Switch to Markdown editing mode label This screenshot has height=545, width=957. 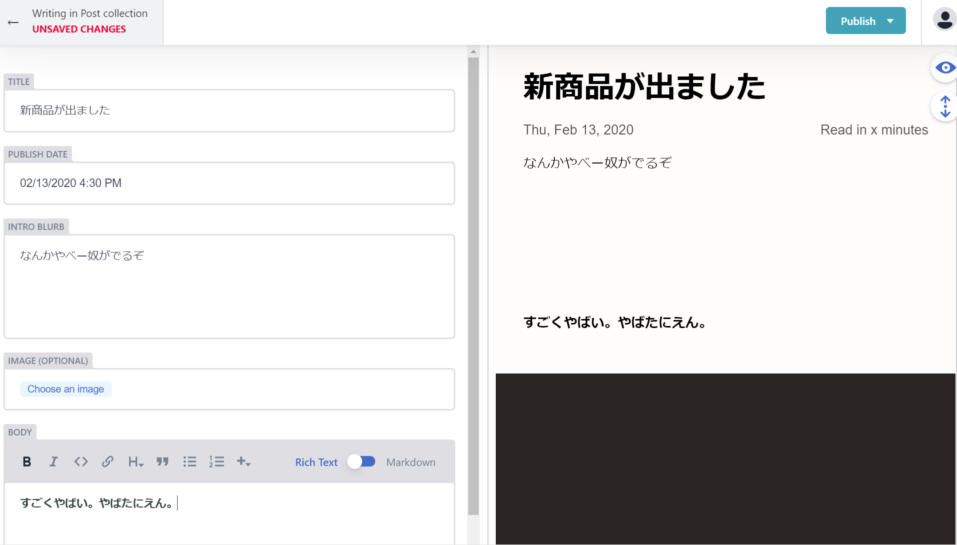click(x=410, y=462)
